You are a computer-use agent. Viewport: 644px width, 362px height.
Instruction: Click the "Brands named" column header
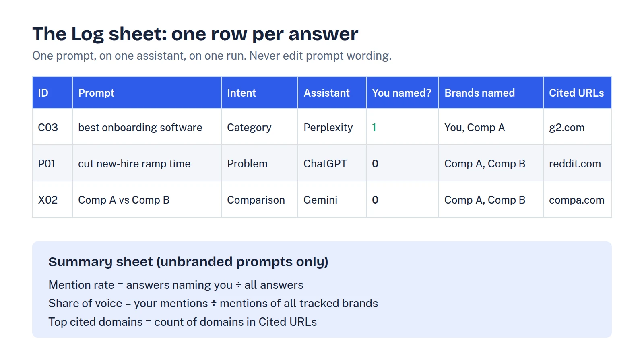click(x=491, y=93)
